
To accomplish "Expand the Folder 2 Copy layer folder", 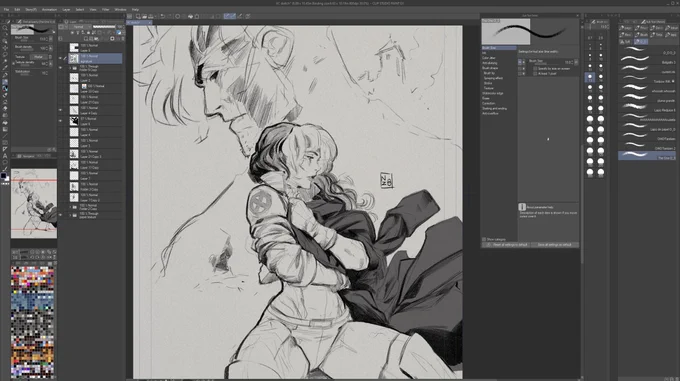I will point(70,207).
